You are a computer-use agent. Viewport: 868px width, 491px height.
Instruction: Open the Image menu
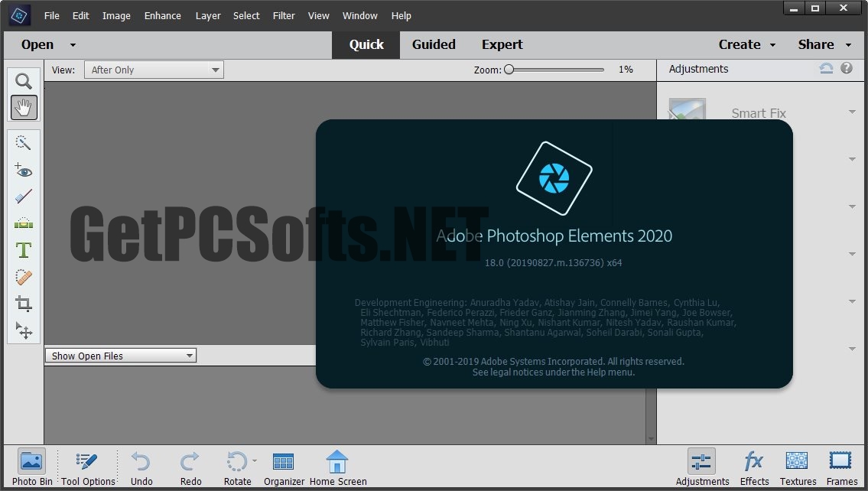[x=116, y=15]
